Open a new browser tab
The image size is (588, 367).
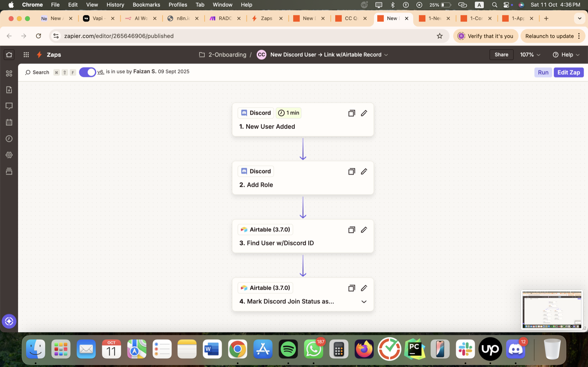(546, 18)
